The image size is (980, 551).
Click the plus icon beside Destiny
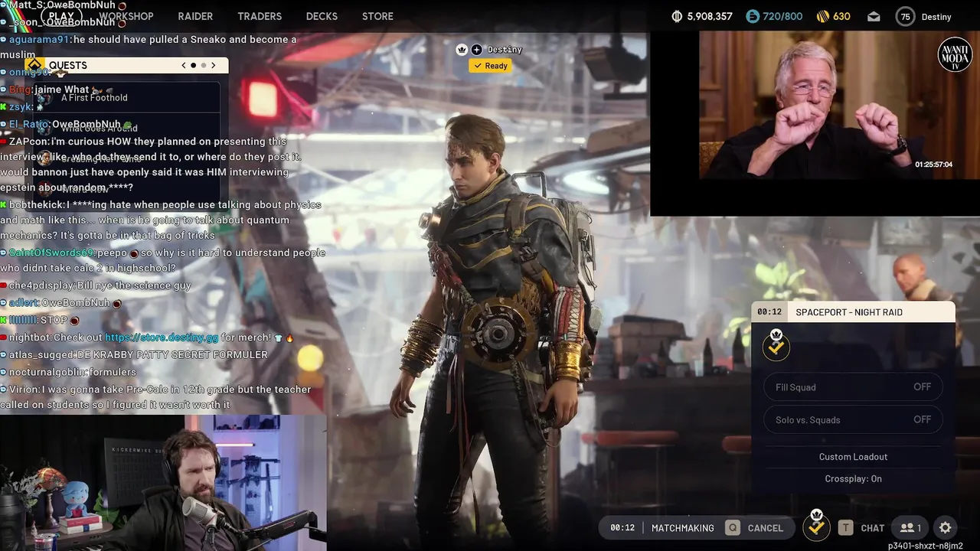click(476, 50)
